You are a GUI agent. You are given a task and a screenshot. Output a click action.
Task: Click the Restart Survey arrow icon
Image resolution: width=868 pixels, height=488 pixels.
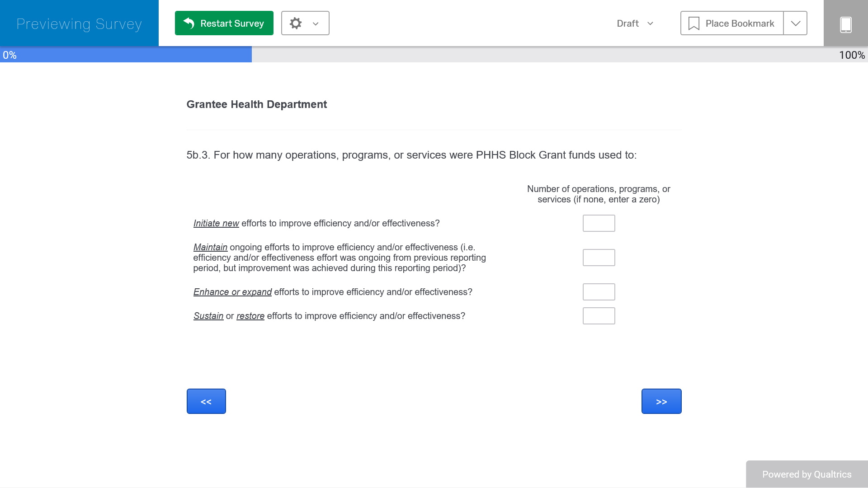pos(189,23)
